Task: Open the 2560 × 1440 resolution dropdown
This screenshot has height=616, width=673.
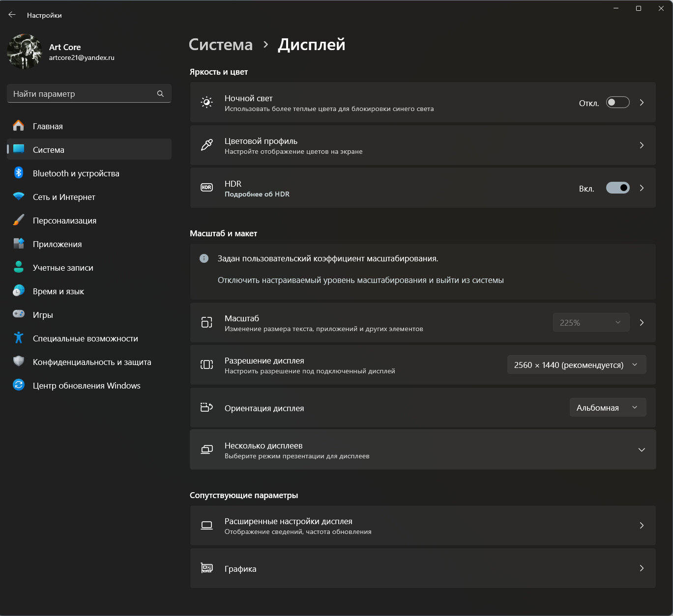Action: (x=577, y=364)
